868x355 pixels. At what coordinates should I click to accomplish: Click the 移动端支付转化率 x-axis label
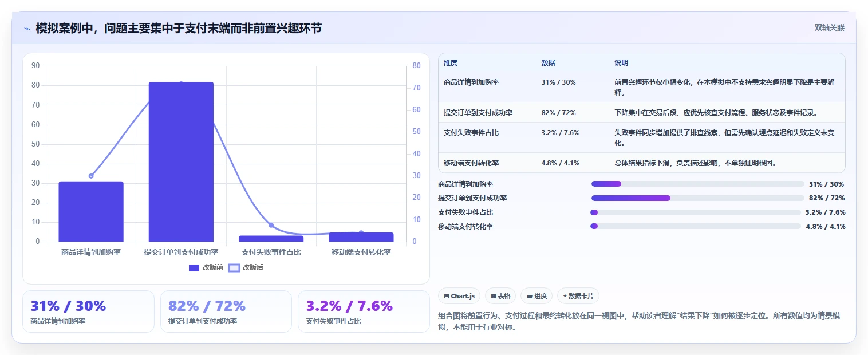tap(361, 252)
